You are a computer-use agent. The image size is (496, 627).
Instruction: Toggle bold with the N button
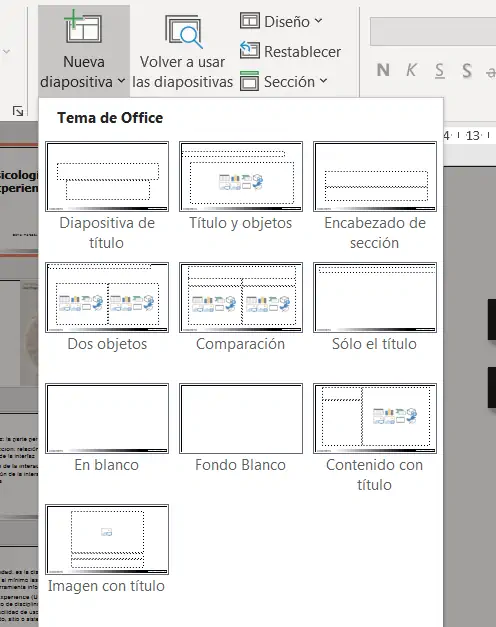[383, 70]
